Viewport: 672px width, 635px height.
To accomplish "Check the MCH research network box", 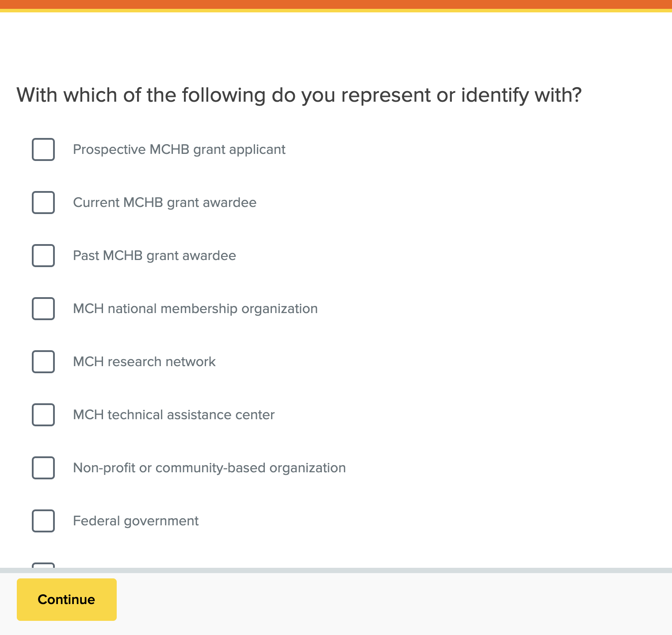I will (43, 362).
